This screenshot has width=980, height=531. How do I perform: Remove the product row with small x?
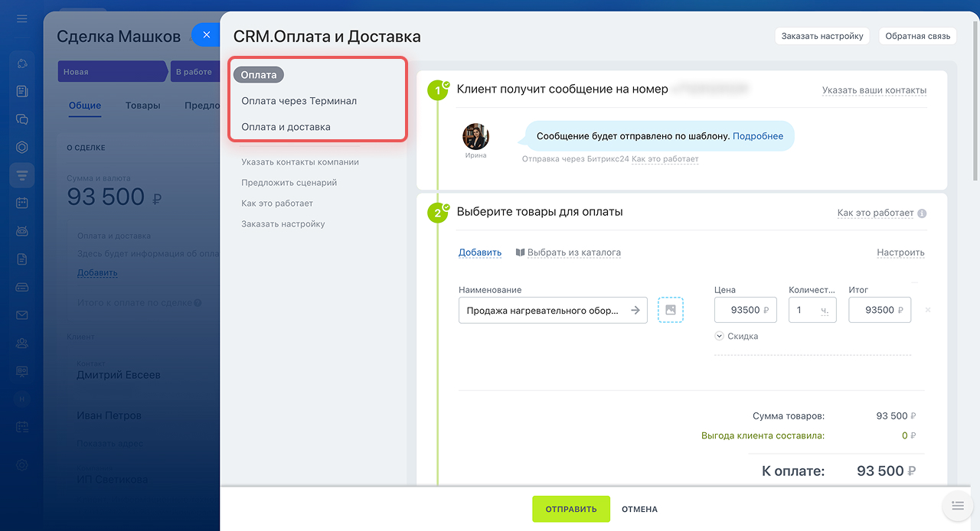pos(928,310)
